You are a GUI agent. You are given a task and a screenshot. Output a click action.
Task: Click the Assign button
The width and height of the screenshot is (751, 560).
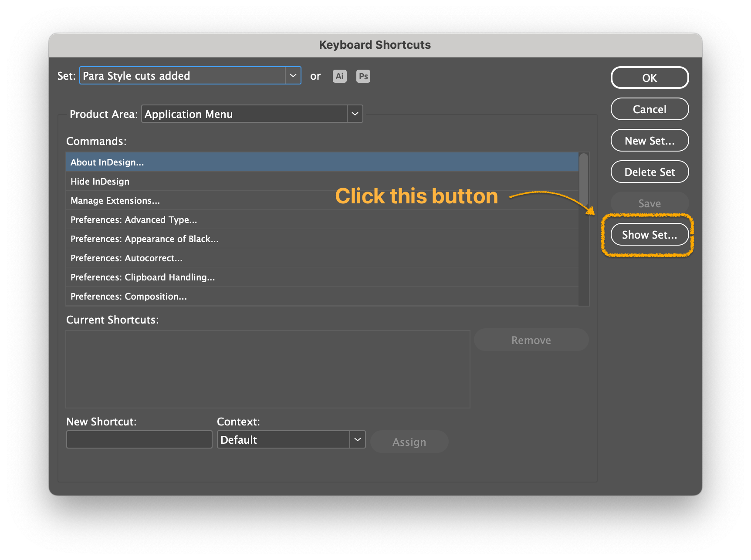tap(409, 441)
